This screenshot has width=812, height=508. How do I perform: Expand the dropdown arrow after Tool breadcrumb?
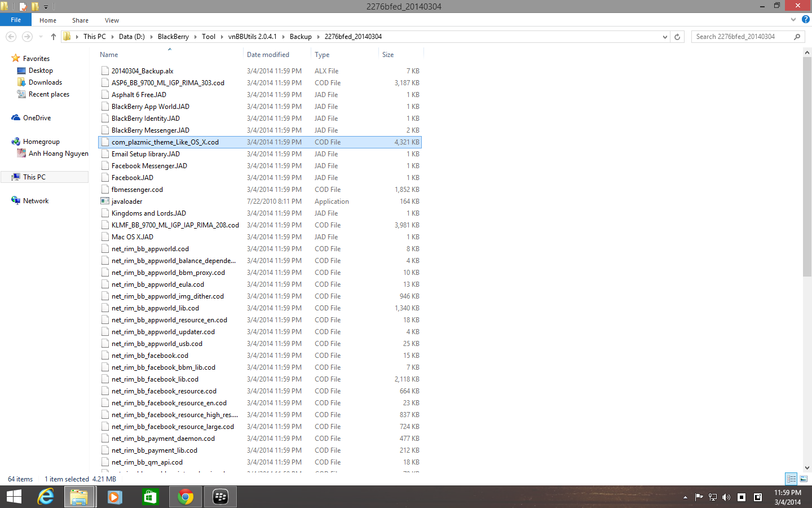coord(222,37)
